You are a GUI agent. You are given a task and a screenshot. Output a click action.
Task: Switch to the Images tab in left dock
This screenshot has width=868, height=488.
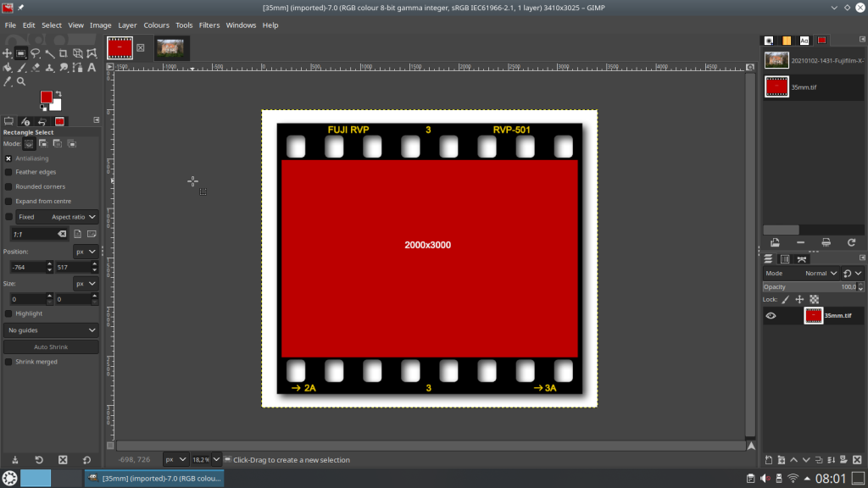pos(60,121)
